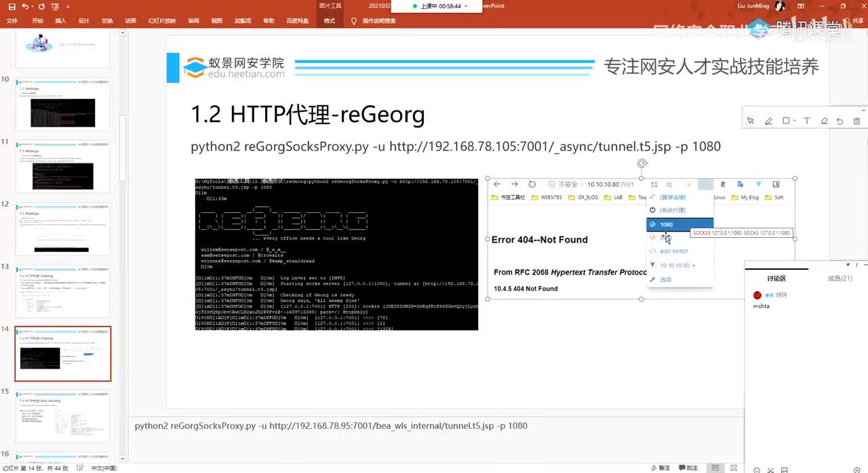This screenshot has width=868, height=473.
Task: Click the trash clear icon in annotation toolbar
Action: pyautogui.click(x=856, y=121)
